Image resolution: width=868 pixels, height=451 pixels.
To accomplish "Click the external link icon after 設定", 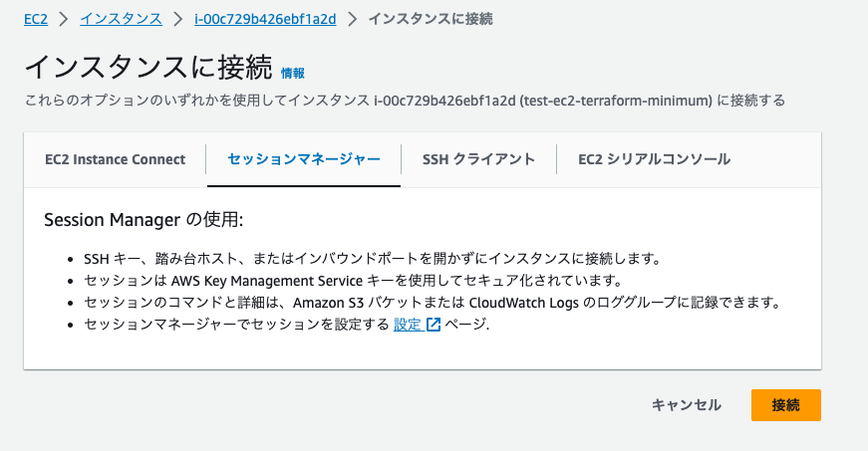I will pos(434,325).
